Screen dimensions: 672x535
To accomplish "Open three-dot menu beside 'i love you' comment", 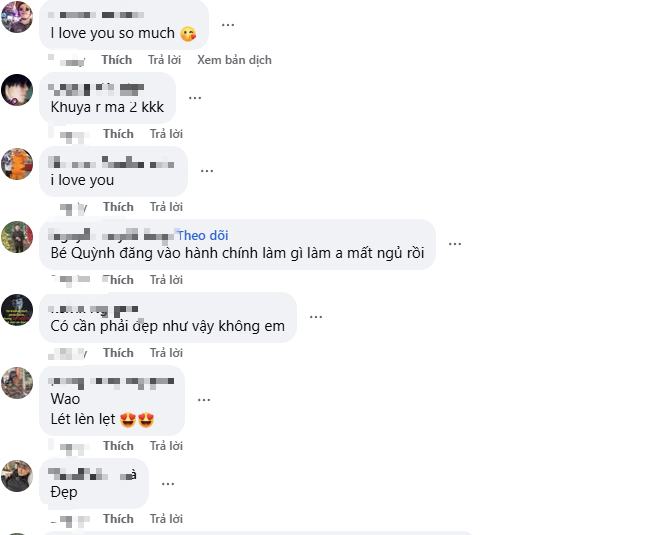I will pyautogui.click(x=207, y=170).
